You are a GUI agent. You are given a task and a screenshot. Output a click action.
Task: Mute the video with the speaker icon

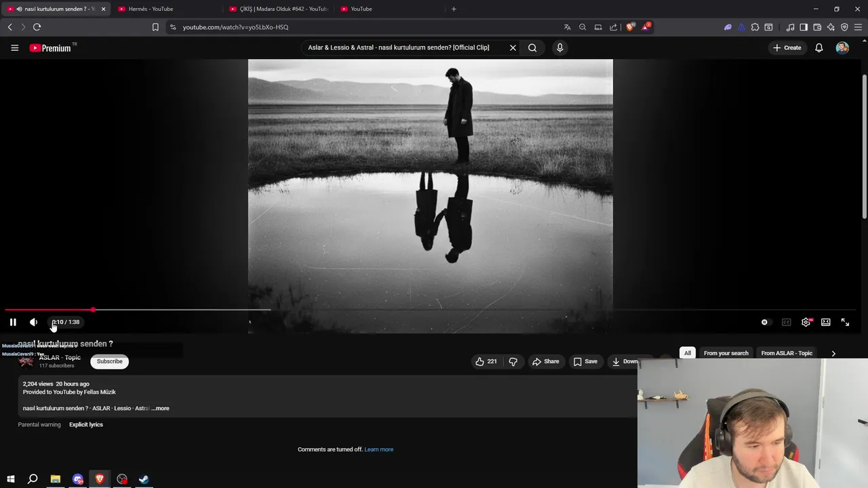[x=33, y=322]
